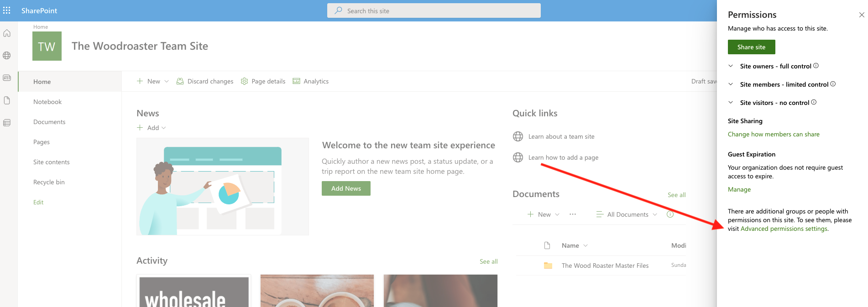Click the Discard changes icon
868x307 pixels.
click(180, 81)
